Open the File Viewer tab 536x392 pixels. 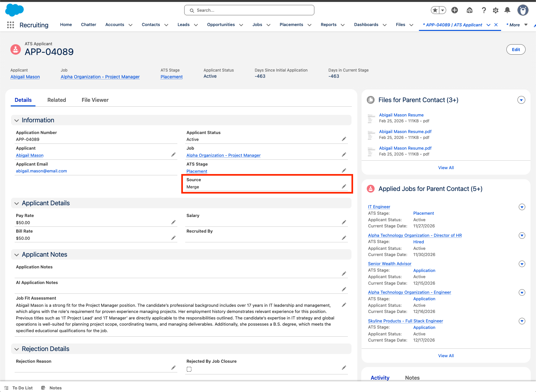pyautogui.click(x=95, y=100)
